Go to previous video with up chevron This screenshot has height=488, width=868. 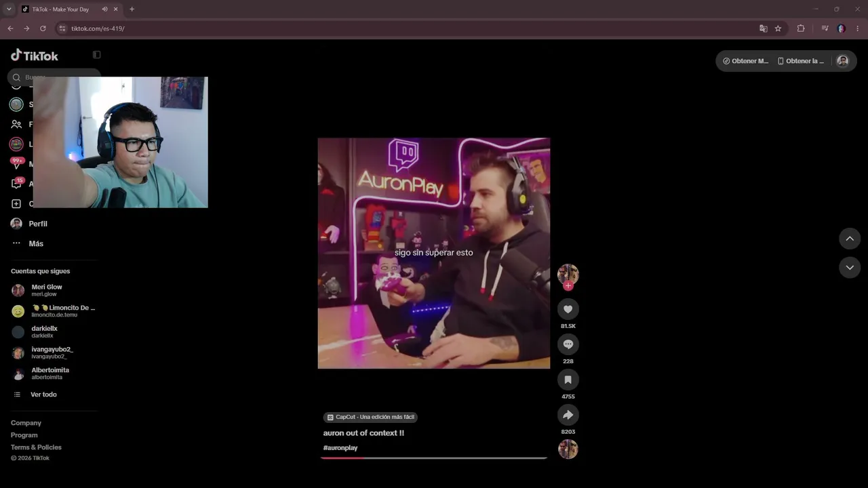click(850, 239)
